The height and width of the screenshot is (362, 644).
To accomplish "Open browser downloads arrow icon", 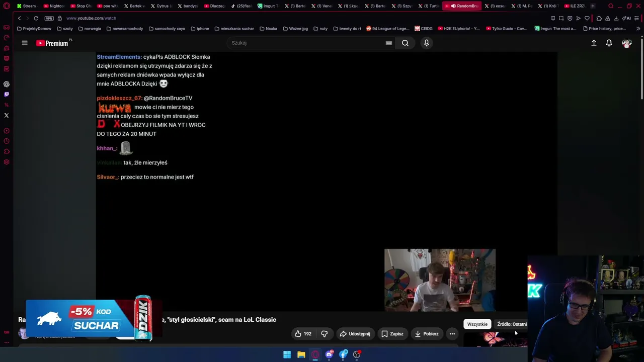I will pyautogui.click(x=616, y=19).
